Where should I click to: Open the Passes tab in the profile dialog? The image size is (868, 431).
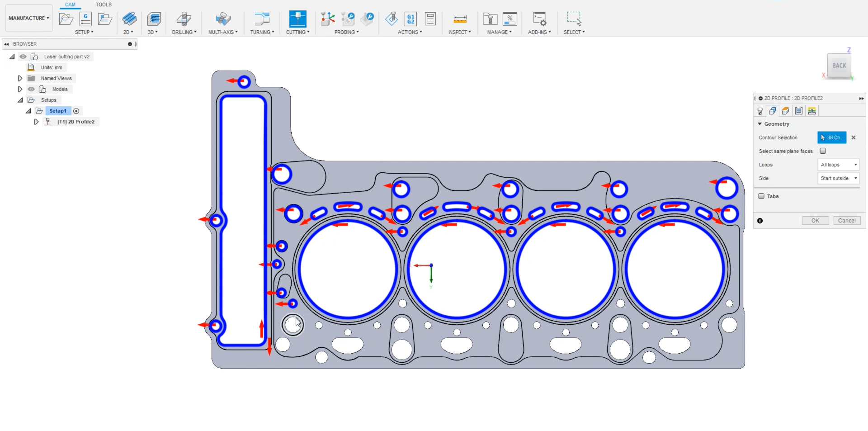click(x=798, y=110)
